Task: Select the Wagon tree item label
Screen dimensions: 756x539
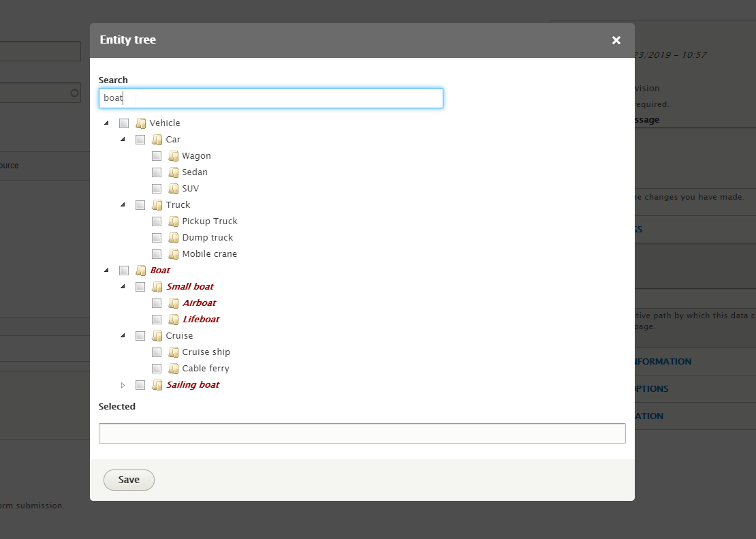Action: tap(196, 156)
